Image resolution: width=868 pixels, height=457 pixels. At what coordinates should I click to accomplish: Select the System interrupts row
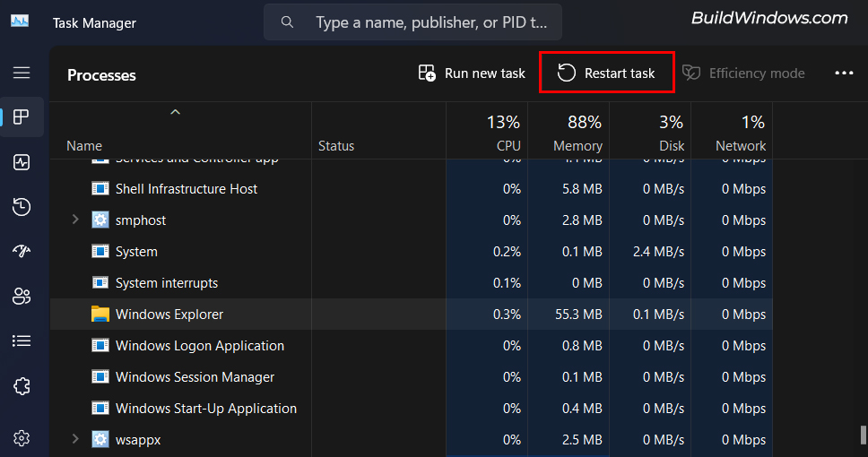412,283
